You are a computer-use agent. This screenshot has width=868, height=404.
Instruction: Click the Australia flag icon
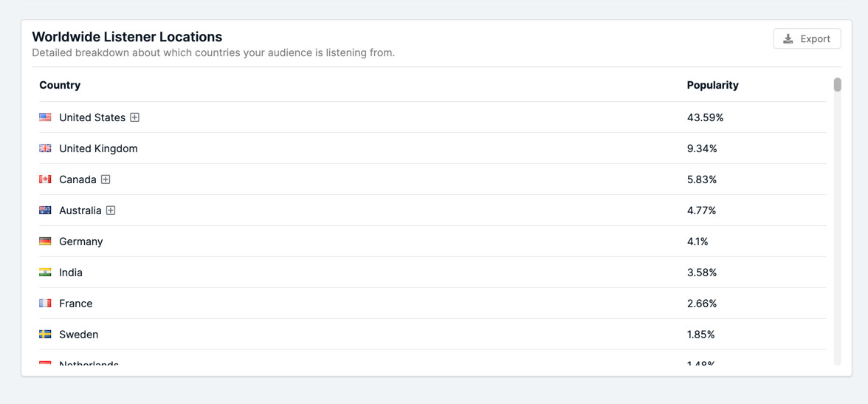tap(45, 210)
